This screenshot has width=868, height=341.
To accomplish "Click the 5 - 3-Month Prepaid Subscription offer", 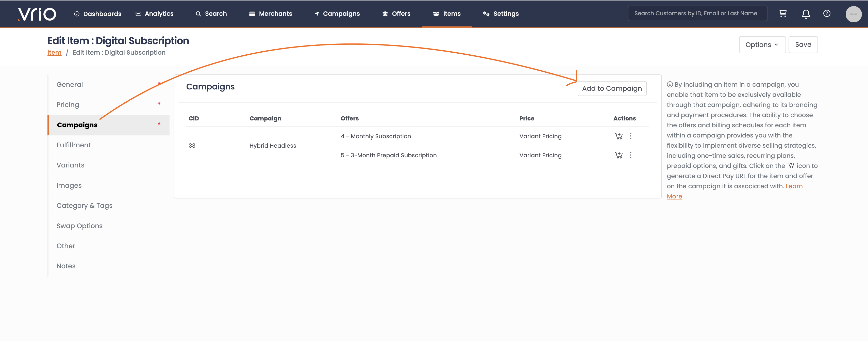I will click(389, 155).
